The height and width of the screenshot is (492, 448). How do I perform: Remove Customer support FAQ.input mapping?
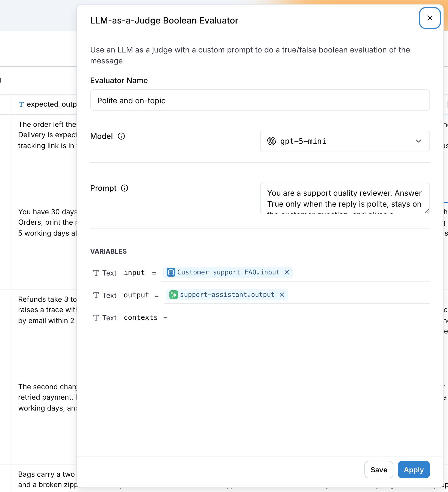click(x=287, y=272)
